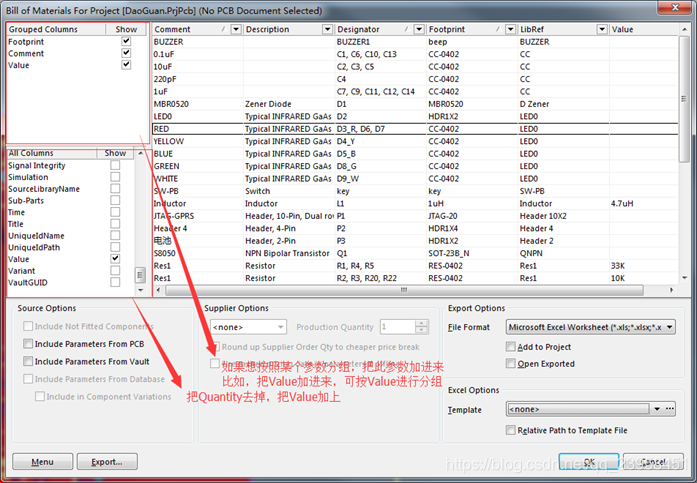
Task: Select Footprint row in Grouped Columns
Action: pos(76,41)
